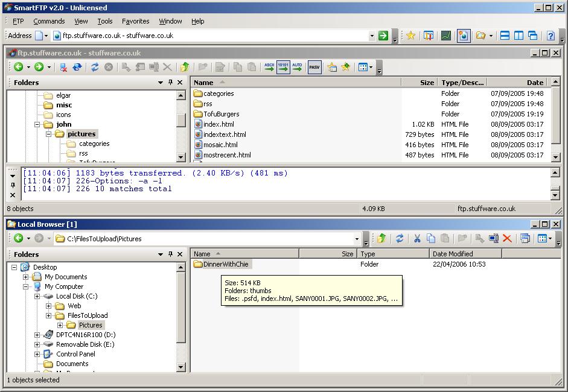568x392 pixels.
Task: Toggle binary 10101 transfer mode
Action: click(283, 67)
